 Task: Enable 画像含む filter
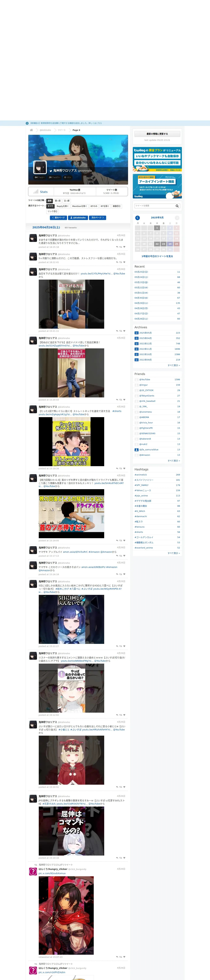click(117, 206)
